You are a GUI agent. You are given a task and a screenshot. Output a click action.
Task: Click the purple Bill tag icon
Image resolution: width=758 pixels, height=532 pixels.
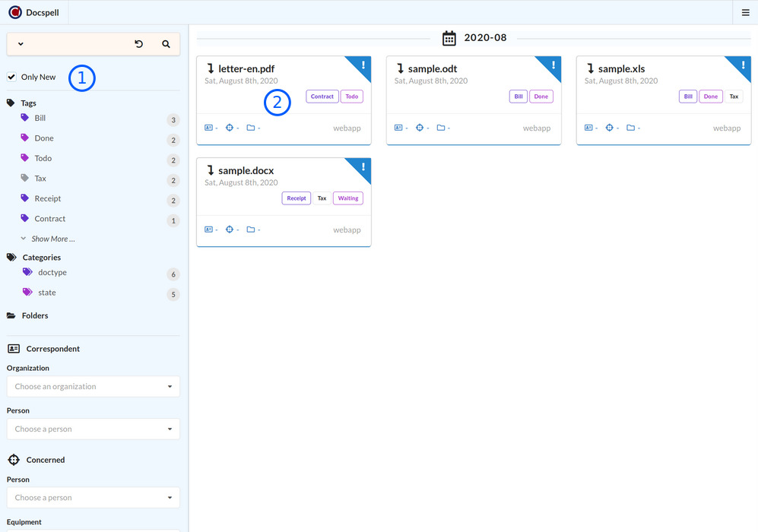tap(25, 118)
